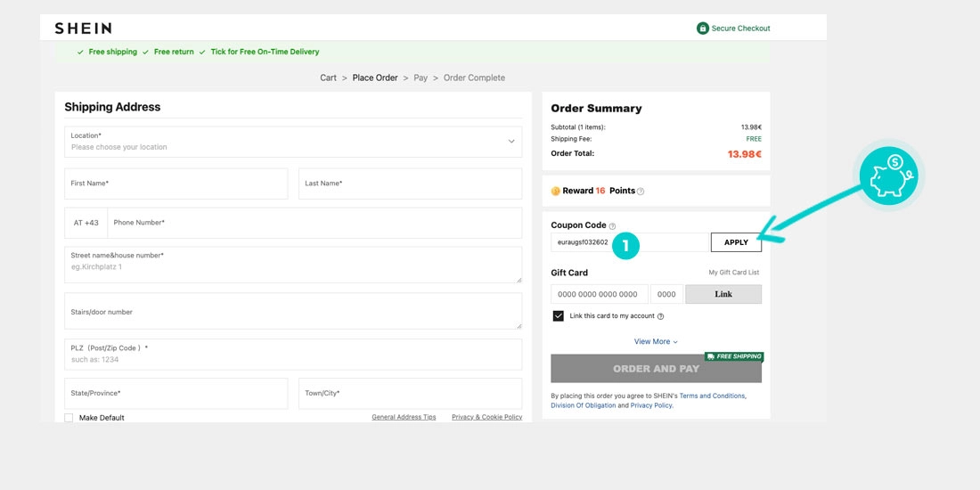The width and height of the screenshot is (980, 490).
Task: Open My Gift Card List
Action: (734, 273)
